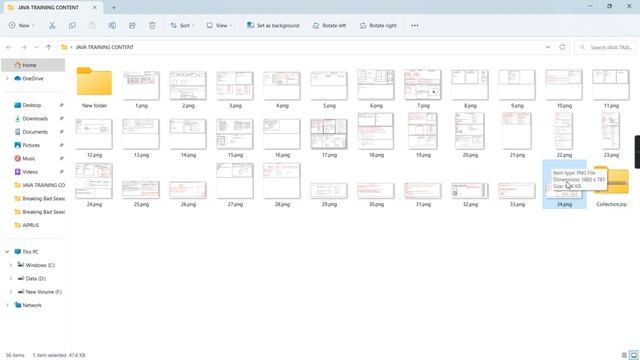The image size is (640, 360).
Task: Go back with the Back arrow
Action: point(9,47)
